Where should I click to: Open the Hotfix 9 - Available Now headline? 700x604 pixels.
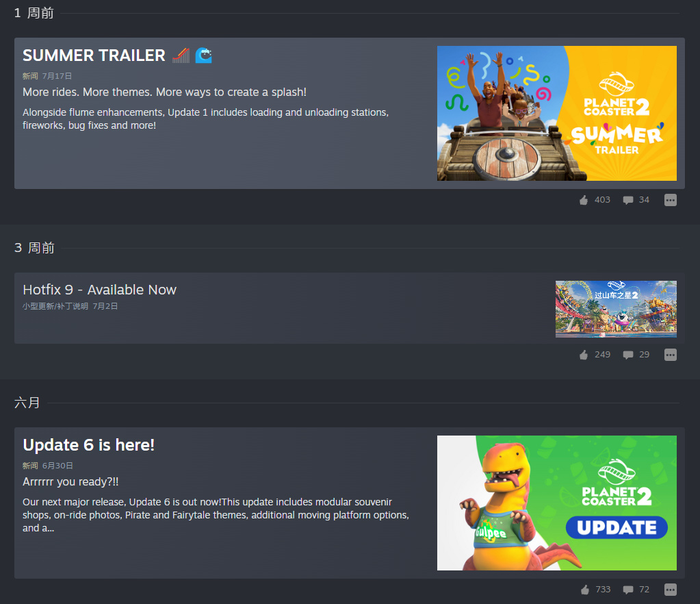99,290
